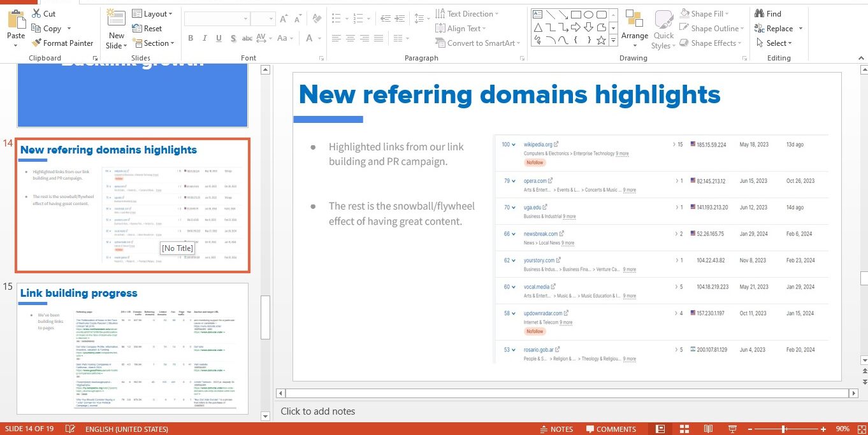Switch to Reading View

tap(708, 429)
